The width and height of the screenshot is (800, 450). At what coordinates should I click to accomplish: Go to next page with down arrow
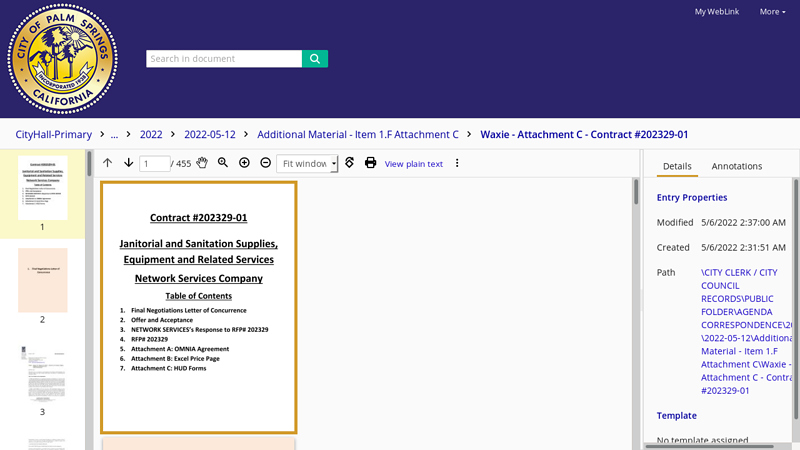point(128,163)
